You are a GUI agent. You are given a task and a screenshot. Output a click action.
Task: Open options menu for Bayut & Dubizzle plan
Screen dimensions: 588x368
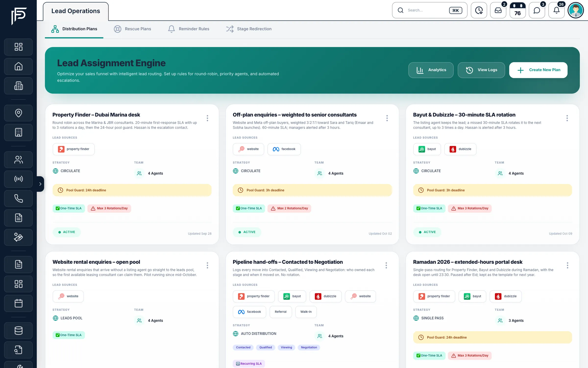click(567, 118)
